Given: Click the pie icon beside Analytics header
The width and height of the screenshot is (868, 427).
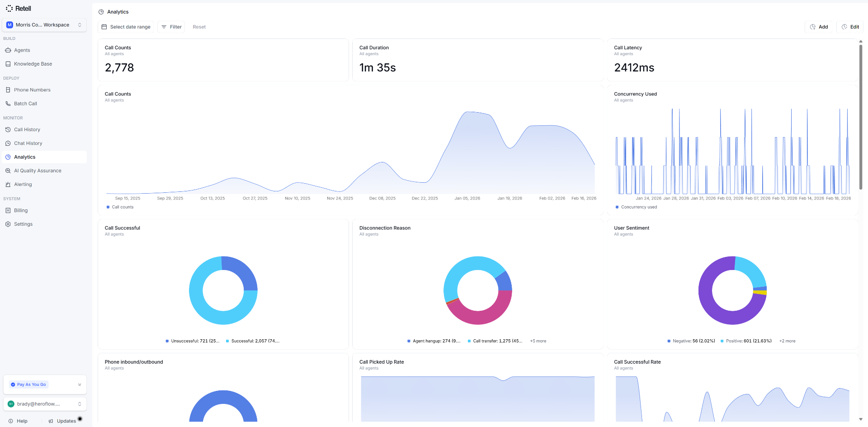Looking at the screenshot, I should coord(101,12).
